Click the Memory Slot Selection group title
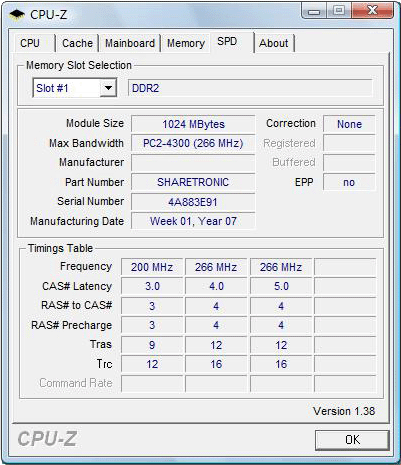 click(x=79, y=65)
